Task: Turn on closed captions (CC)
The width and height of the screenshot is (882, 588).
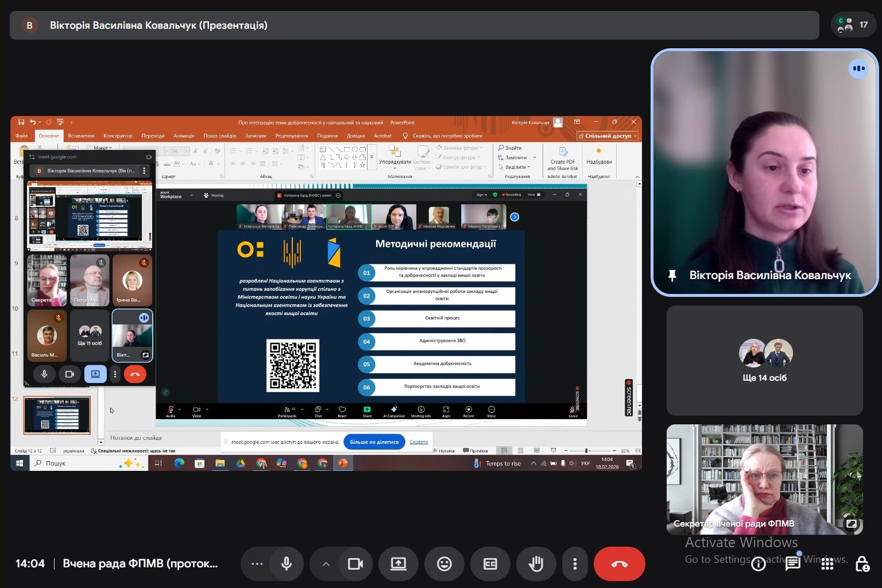Action: 490,564
